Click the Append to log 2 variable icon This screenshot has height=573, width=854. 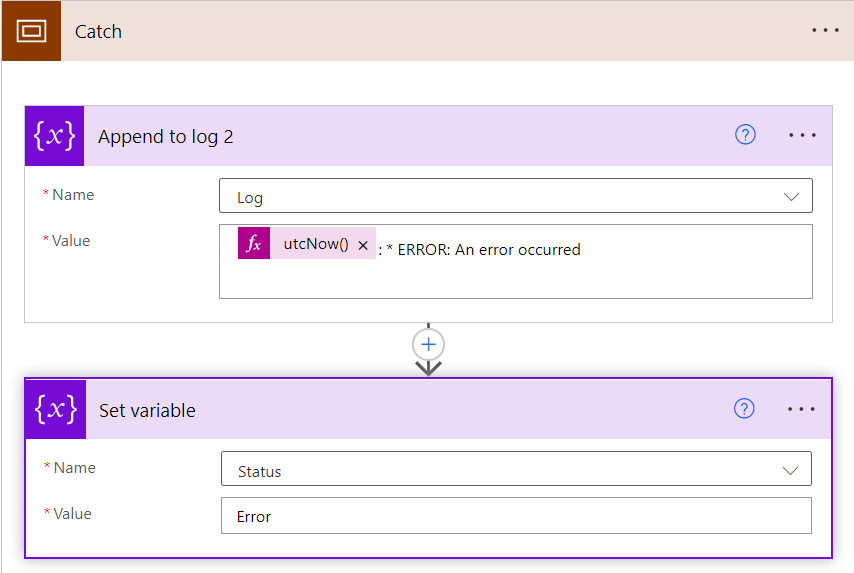(54, 136)
